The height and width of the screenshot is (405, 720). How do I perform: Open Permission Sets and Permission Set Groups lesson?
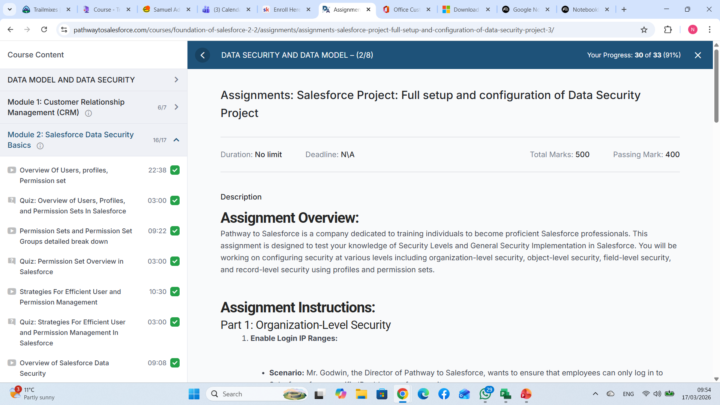76,236
